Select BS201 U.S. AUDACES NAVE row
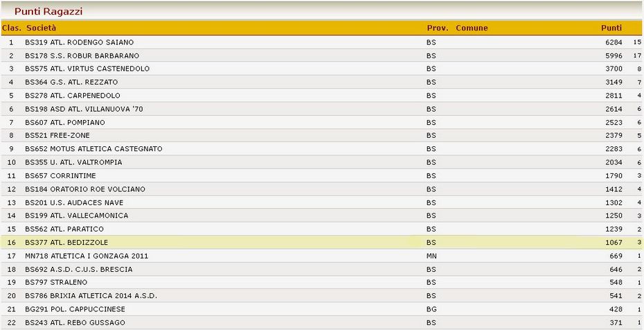Image resolution: width=644 pixels, height=330 pixels. click(322, 202)
